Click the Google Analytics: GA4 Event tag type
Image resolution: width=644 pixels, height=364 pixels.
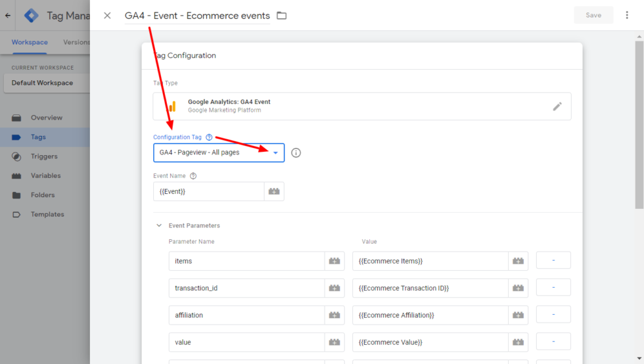362,106
